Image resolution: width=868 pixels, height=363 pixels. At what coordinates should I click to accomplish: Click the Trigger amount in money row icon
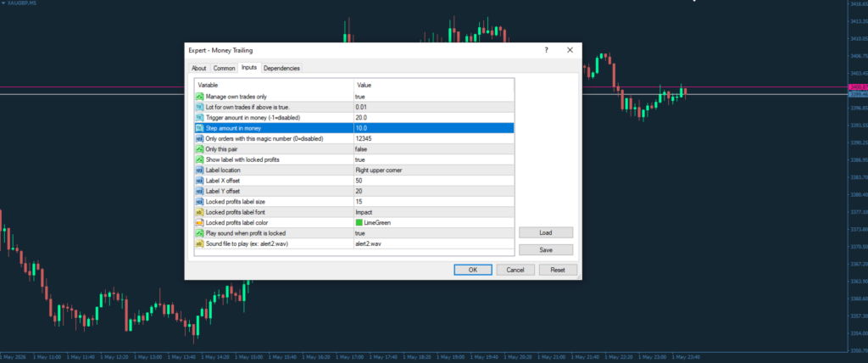(x=199, y=118)
